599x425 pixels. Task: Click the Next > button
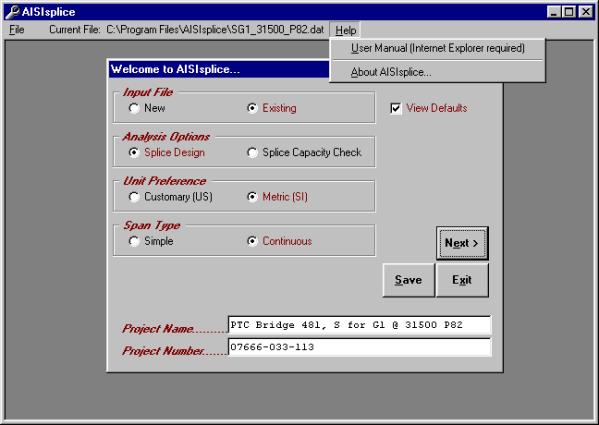tap(462, 243)
